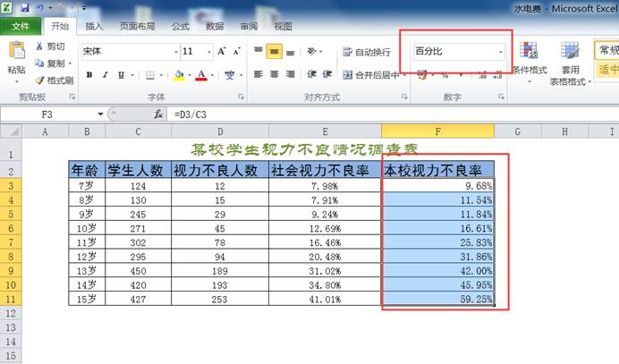Open the 公式 (Formulas) tab
The image size is (619, 364).
pyautogui.click(x=180, y=27)
